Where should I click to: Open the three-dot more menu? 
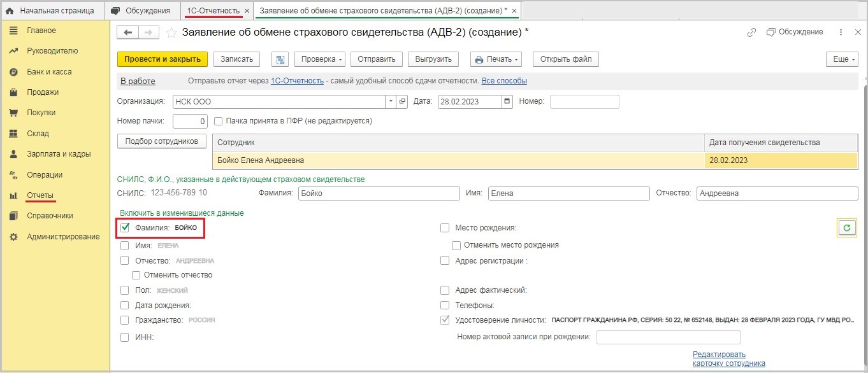point(841,32)
